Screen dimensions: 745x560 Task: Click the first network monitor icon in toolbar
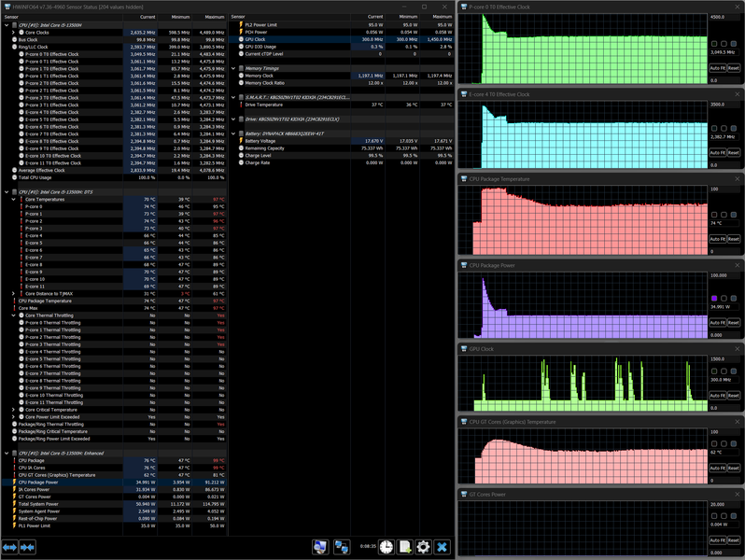pyautogui.click(x=321, y=547)
